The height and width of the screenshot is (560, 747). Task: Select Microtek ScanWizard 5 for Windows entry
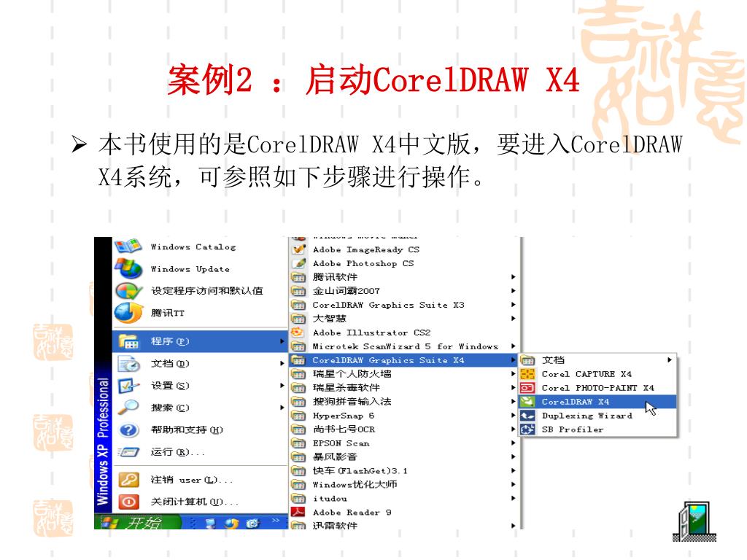404,346
